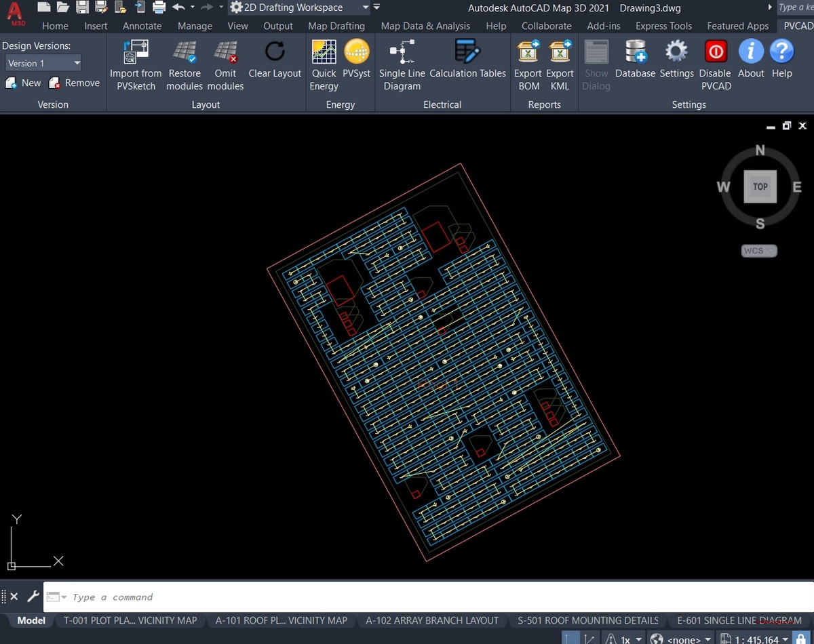This screenshot has height=644, width=814.
Task: Lock the drawing scale in the status bar
Action: coord(802,638)
